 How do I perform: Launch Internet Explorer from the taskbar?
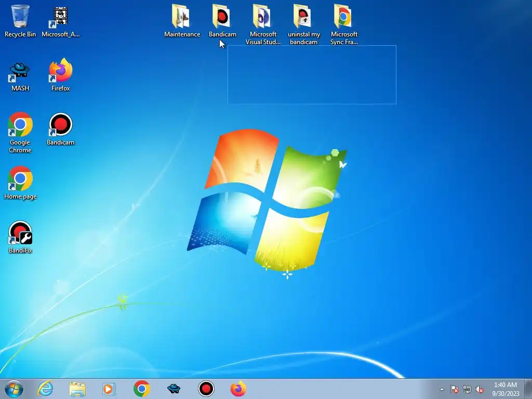click(45, 389)
